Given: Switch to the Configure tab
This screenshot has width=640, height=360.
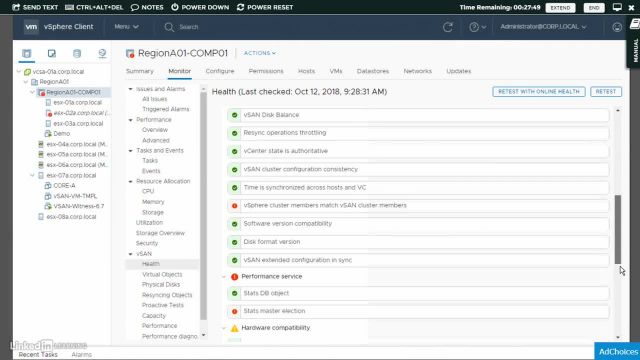Looking at the screenshot, I should click(x=220, y=71).
